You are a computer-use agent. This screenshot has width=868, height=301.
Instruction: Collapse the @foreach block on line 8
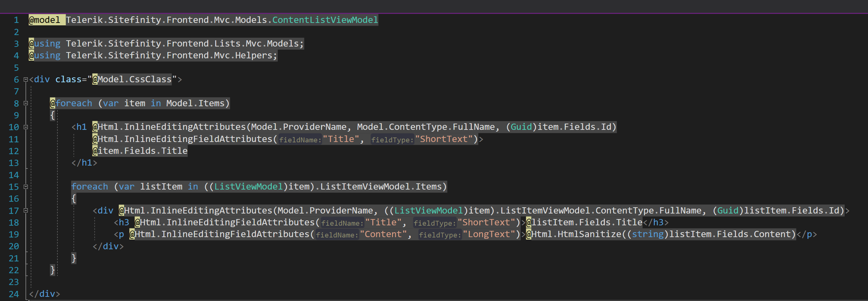(x=25, y=103)
